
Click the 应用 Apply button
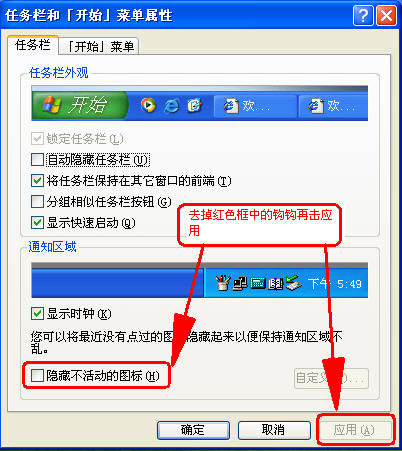coord(355,430)
